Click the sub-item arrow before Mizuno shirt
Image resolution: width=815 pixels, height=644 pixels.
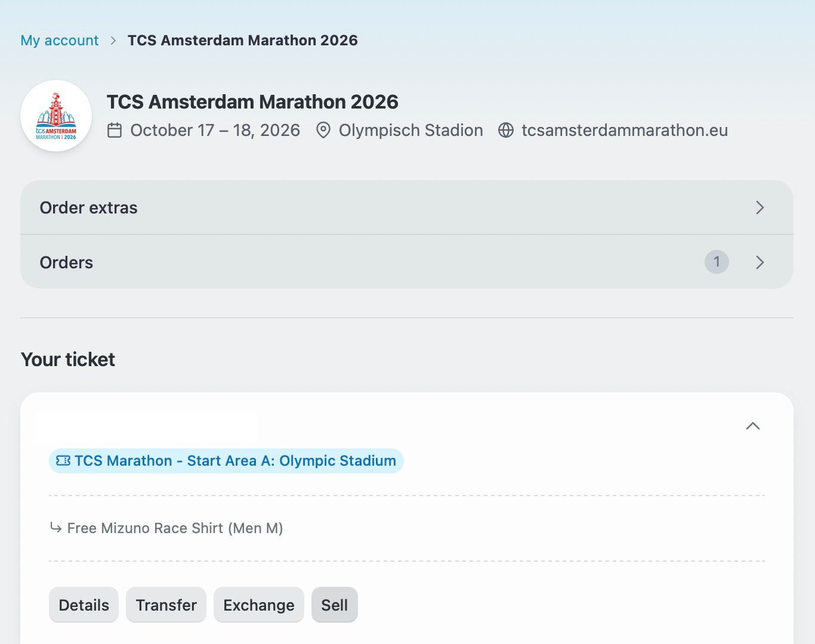[55, 528]
